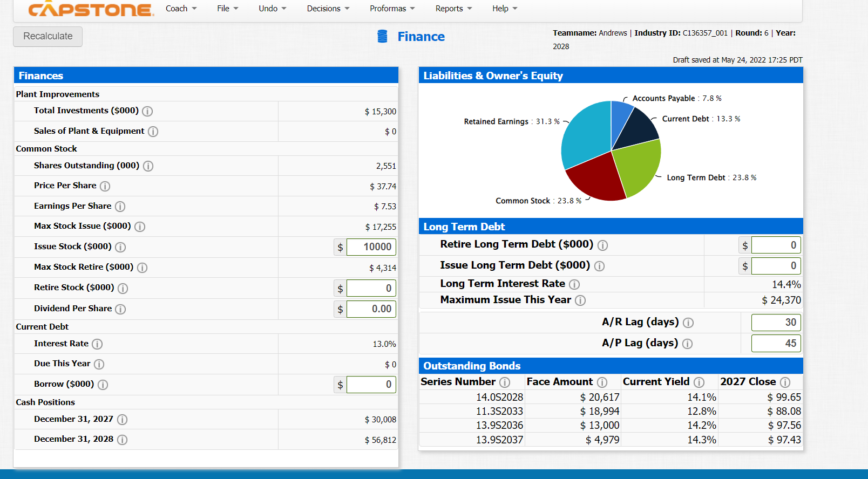The image size is (868, 479).
Task: Open Borrow ($000) info icon
Action: point(103,385)
